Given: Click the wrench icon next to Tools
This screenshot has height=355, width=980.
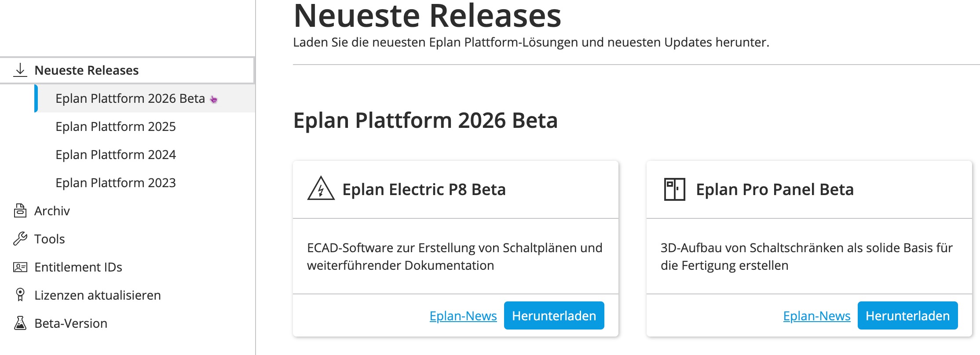Looking at the screenshot, I should tap(20, 239).
